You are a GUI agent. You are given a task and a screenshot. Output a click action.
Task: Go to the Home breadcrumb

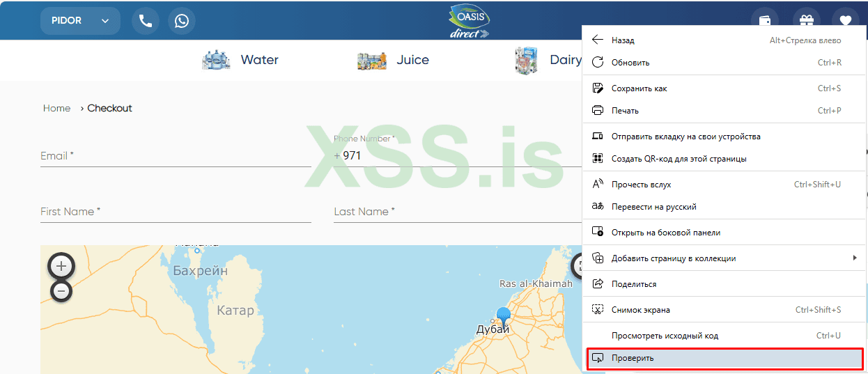coord(56,108)
